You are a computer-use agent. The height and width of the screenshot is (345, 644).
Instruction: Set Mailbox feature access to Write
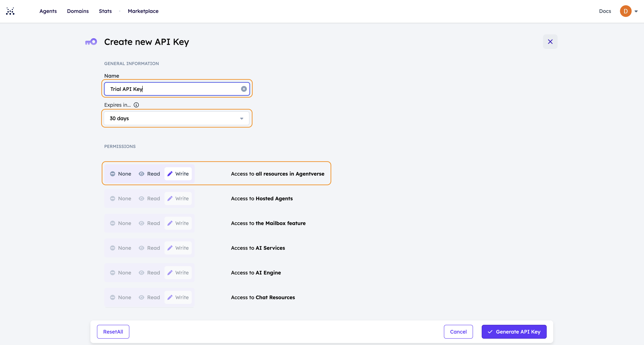[178, 223]
